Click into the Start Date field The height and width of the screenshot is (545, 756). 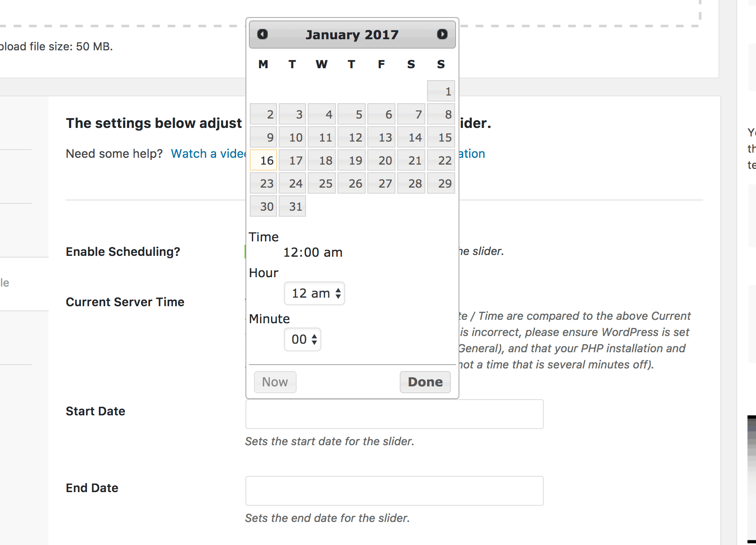click(394, 414)
